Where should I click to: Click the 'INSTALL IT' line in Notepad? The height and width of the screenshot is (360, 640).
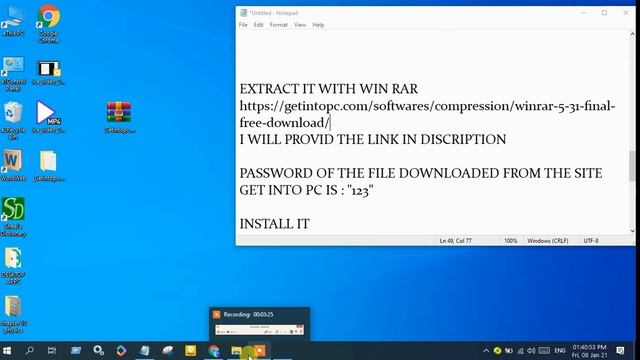pos(275,224)
